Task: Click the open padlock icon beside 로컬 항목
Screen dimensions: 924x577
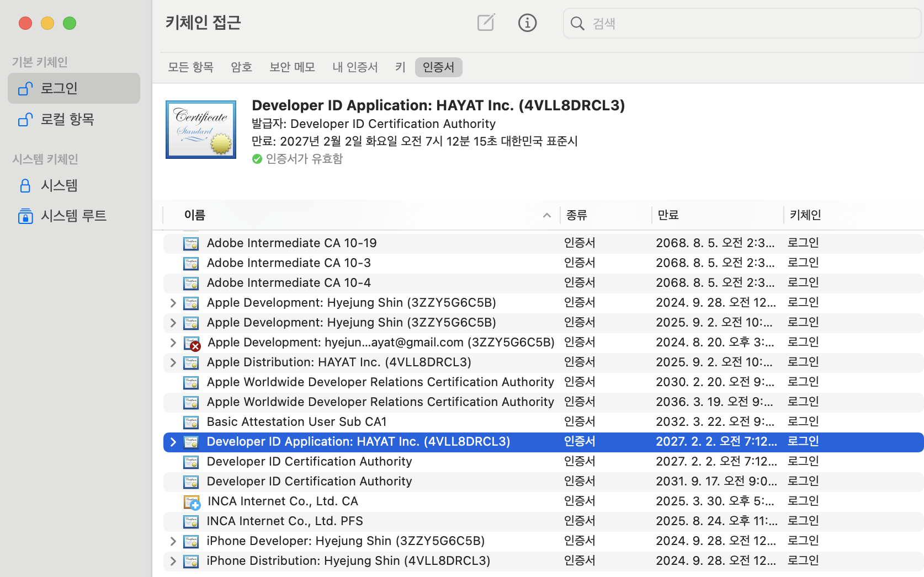Action: 25,119
